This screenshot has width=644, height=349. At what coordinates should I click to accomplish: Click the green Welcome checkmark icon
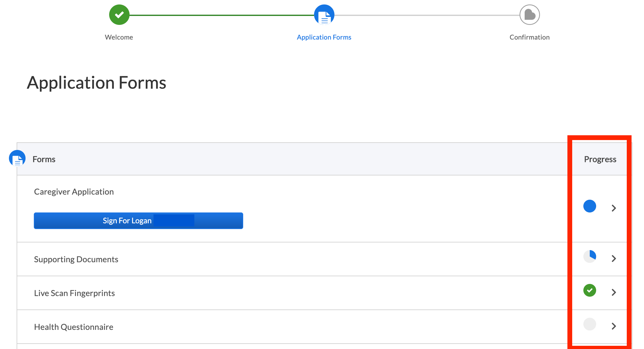pos(119,14)
